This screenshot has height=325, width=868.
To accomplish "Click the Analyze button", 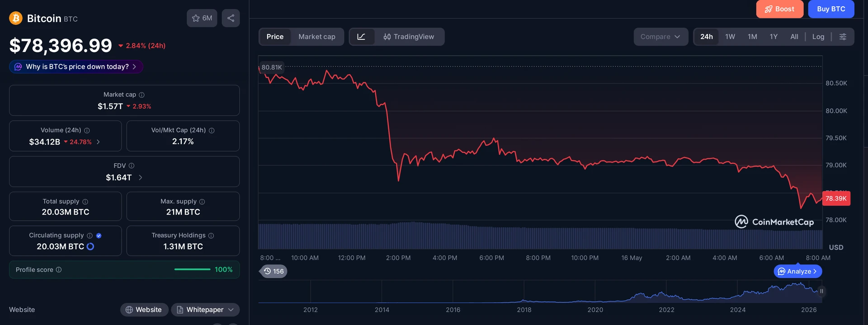I will click(798, 271).
